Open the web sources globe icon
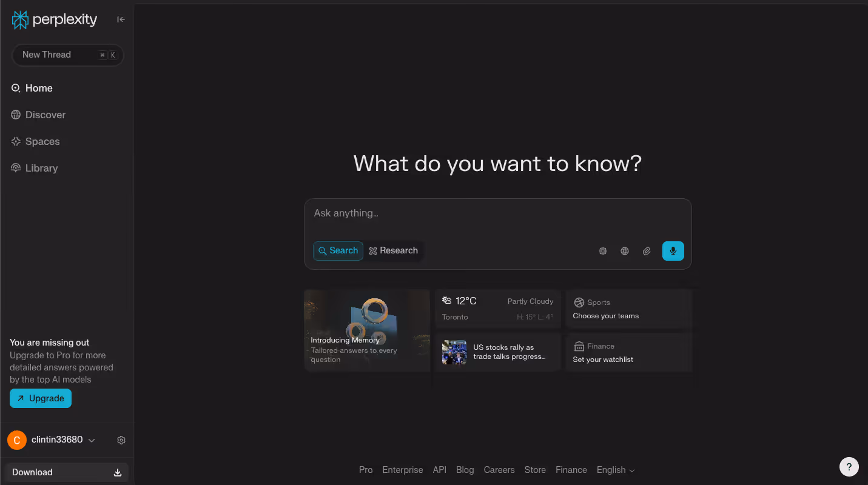Viewport: 868px width, 485px height. 624,250
